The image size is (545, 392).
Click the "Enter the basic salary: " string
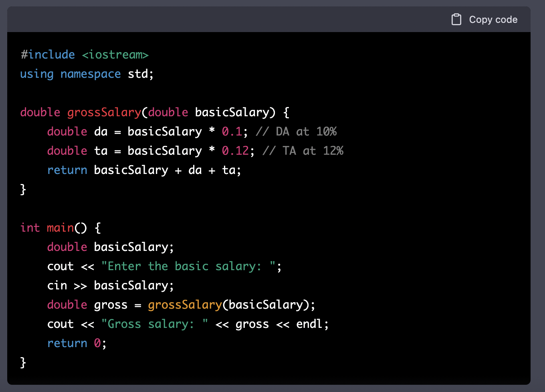pos(188,266)
